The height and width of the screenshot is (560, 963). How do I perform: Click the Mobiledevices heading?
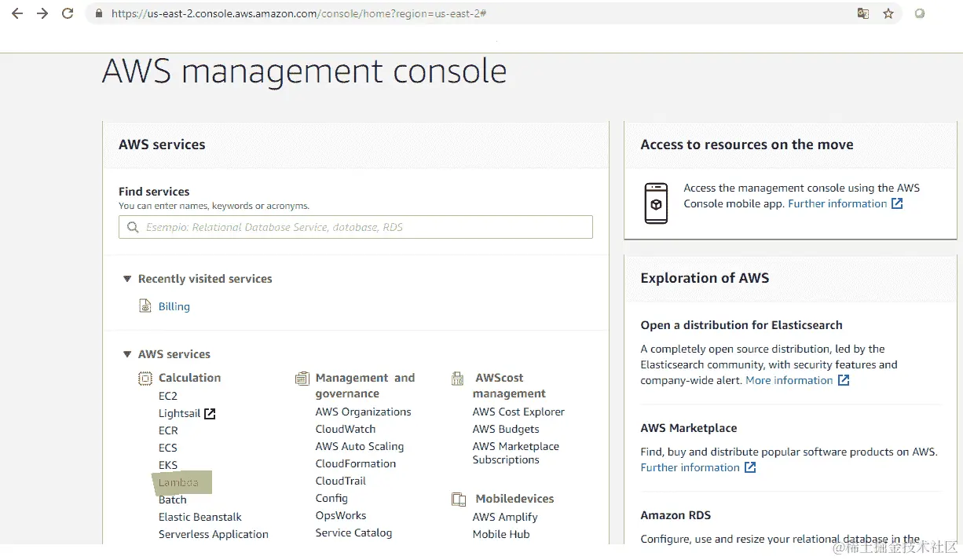tap(514, 499)
